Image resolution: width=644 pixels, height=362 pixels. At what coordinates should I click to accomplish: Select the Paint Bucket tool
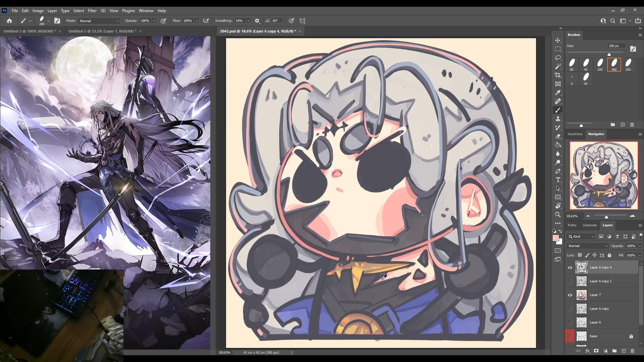[558, 145]
